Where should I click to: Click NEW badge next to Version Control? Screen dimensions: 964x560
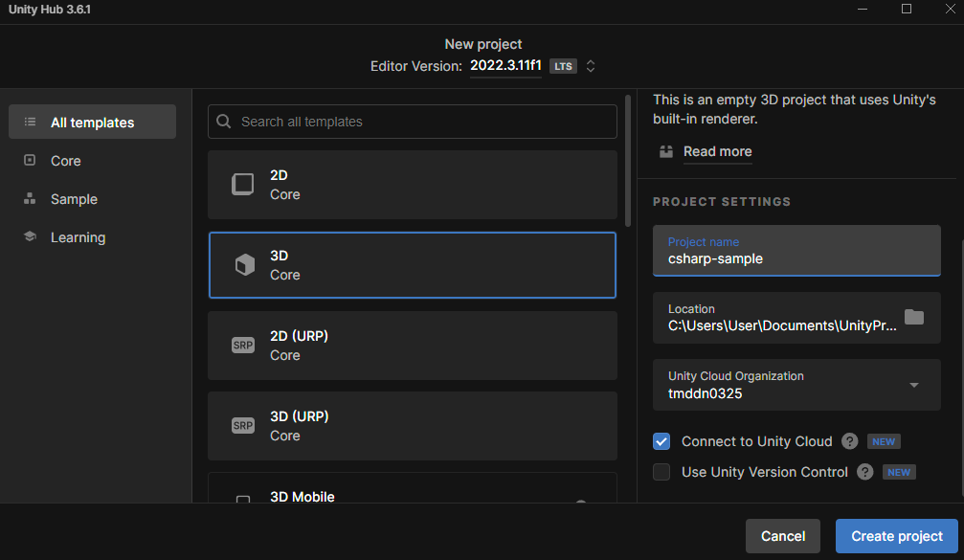pyautogui.click(x=899, y=472)
